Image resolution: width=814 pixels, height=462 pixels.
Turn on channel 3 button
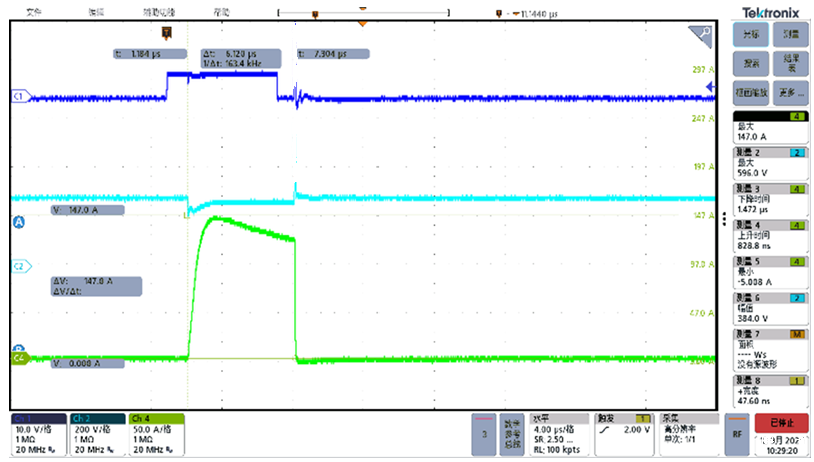[483, 435]
